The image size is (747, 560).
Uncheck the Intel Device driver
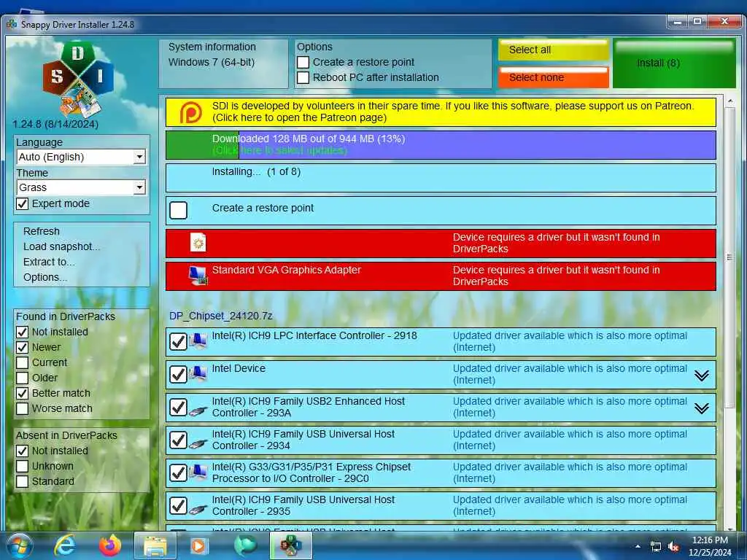[179, 374]
